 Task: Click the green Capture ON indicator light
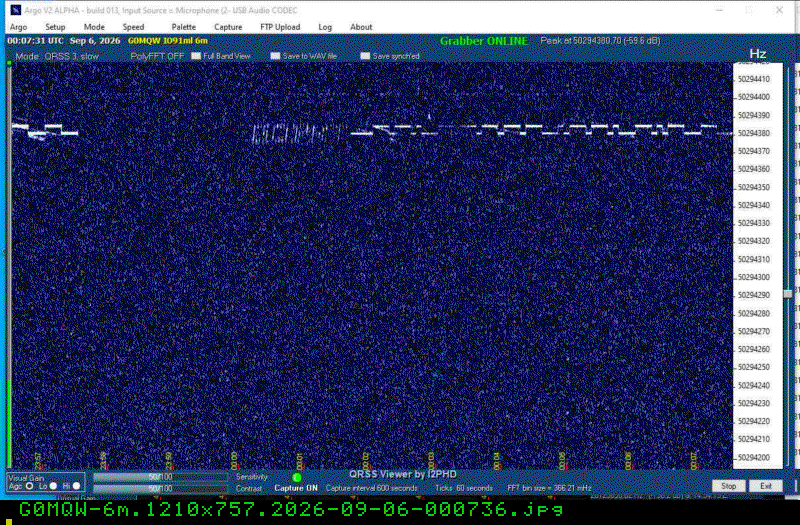296,478
